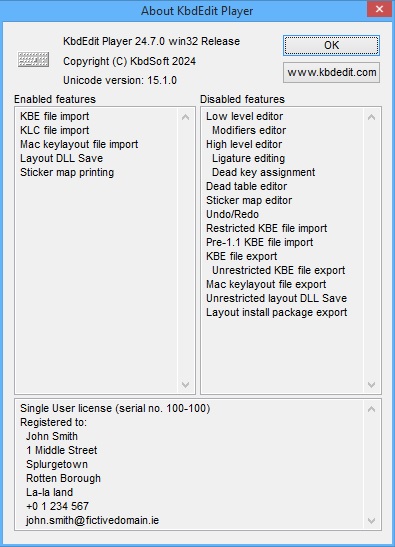Select "Modifiers editor" entry
Screen dimensions: 395x547
click(x=249, y=130)
